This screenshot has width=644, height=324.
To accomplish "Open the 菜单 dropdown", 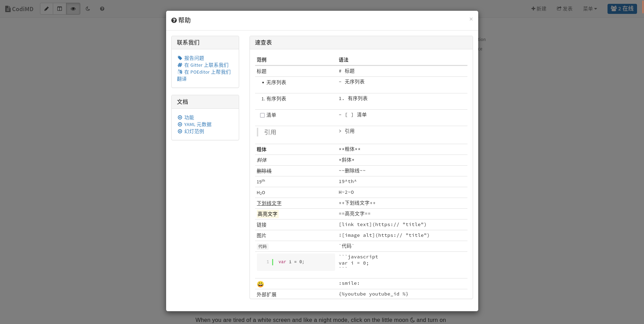I will (590, 9).
